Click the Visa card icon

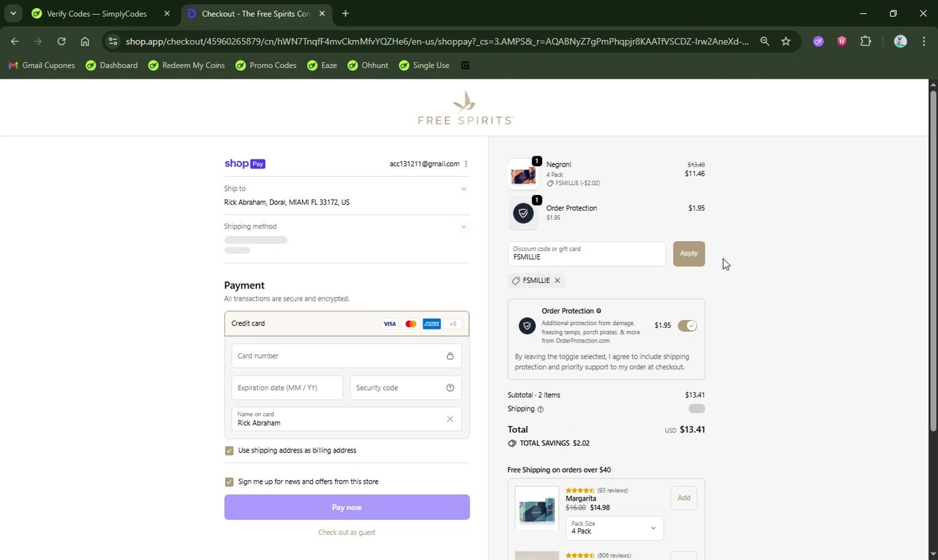390,324
